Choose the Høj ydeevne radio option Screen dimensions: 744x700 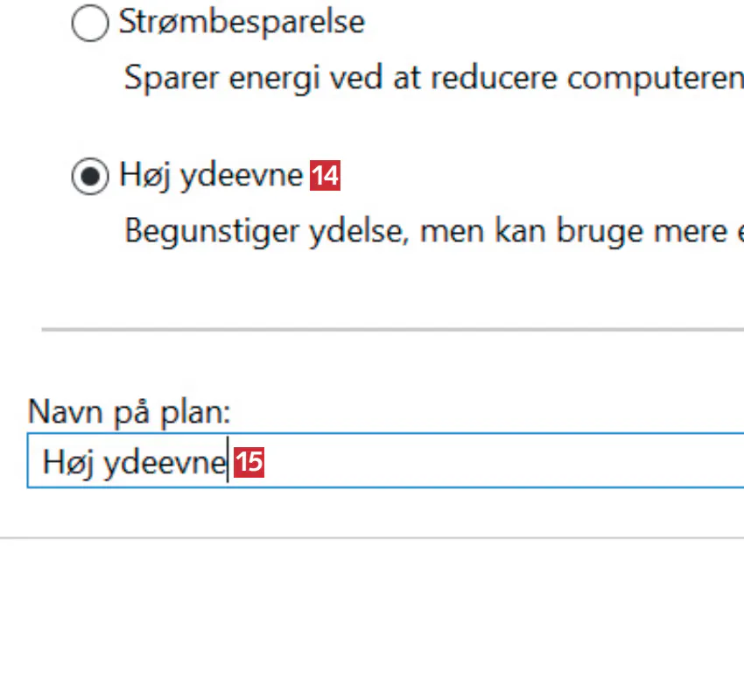point(90,177)
